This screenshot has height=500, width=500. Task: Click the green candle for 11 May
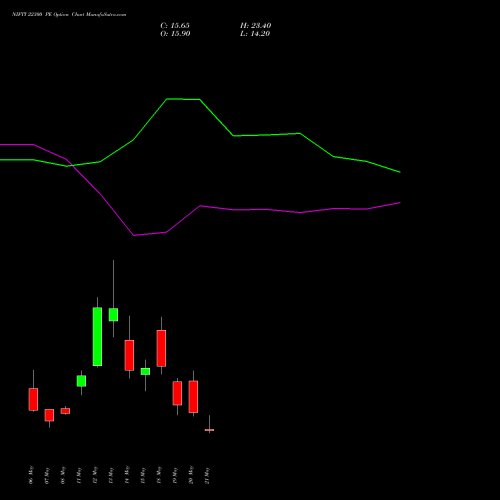point(81,381)
